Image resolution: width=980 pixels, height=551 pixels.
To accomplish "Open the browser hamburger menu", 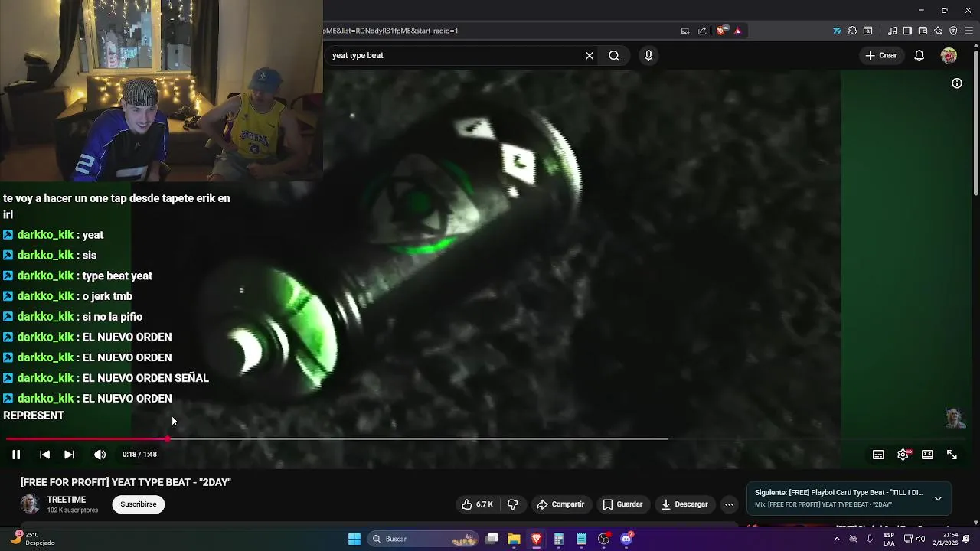I will [x=969, y=31].
